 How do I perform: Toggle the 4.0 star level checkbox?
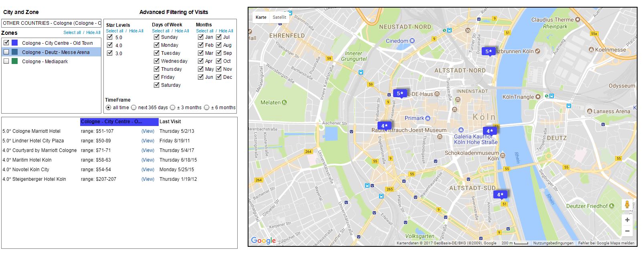(110, 45)
